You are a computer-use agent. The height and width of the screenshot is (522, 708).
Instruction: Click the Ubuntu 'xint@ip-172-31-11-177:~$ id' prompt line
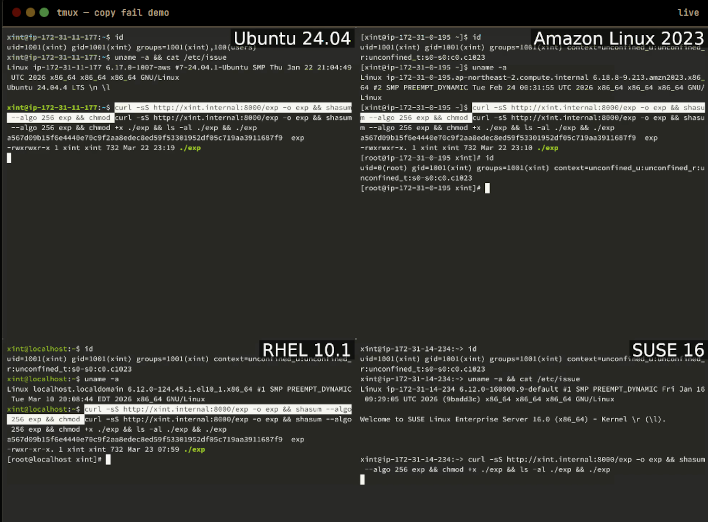pos(65,37)
